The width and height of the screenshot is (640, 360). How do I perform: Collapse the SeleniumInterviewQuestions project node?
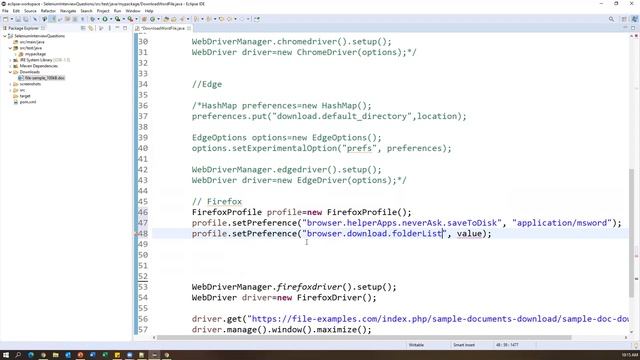pos(4,36)
